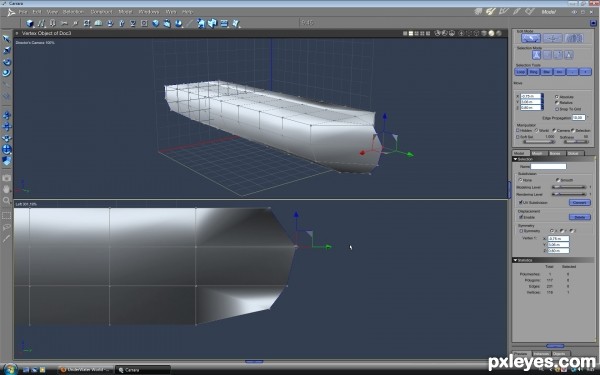Click the Ring selection tool button

click(x=534, y=72)
